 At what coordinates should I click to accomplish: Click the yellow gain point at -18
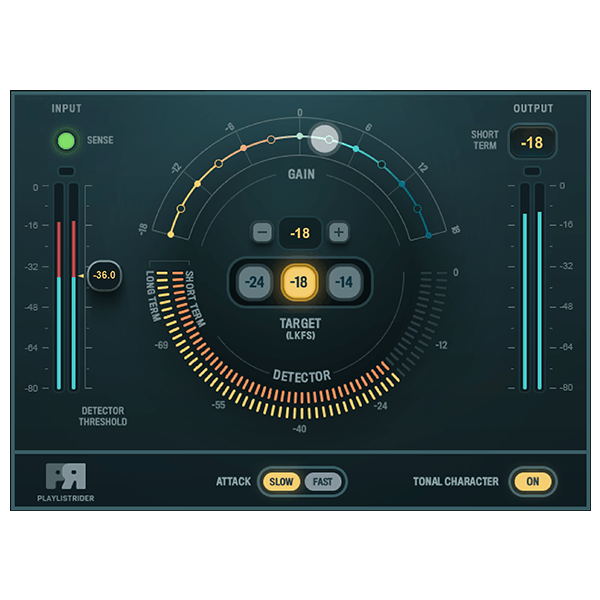click(170, 235)
